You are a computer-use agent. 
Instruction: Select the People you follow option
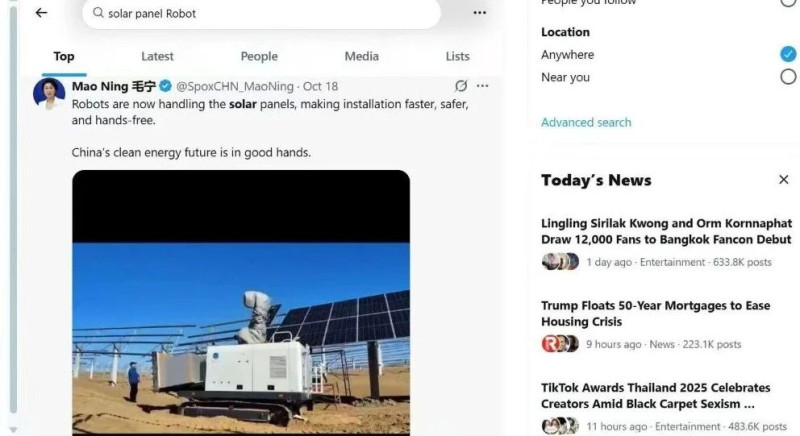click(x=788, y=3)
